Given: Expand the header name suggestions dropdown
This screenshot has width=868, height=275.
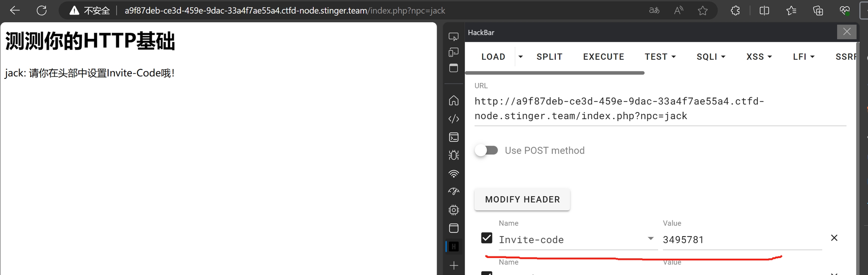Looking at the screenshot, I should pyautogui.click(x=650, y=239).
